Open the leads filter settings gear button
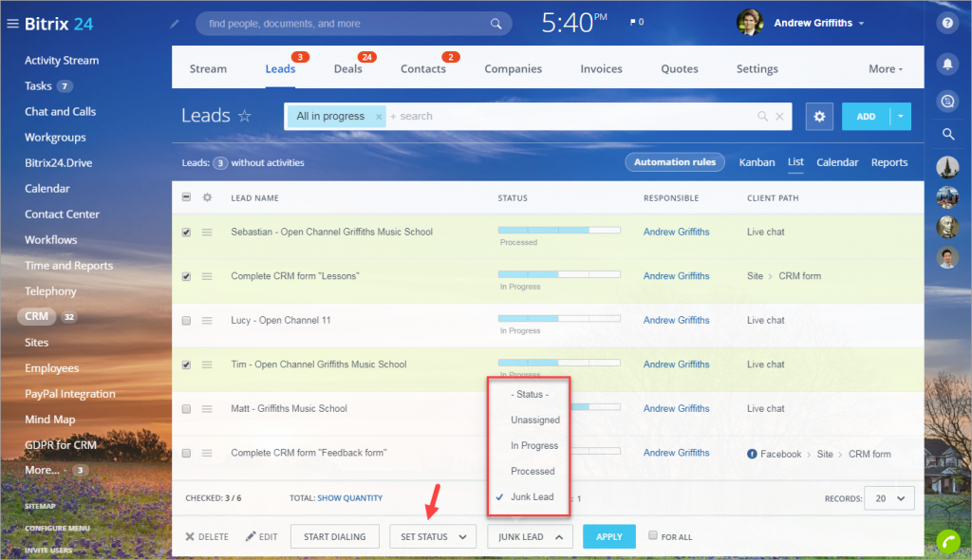 coord(819,116)
